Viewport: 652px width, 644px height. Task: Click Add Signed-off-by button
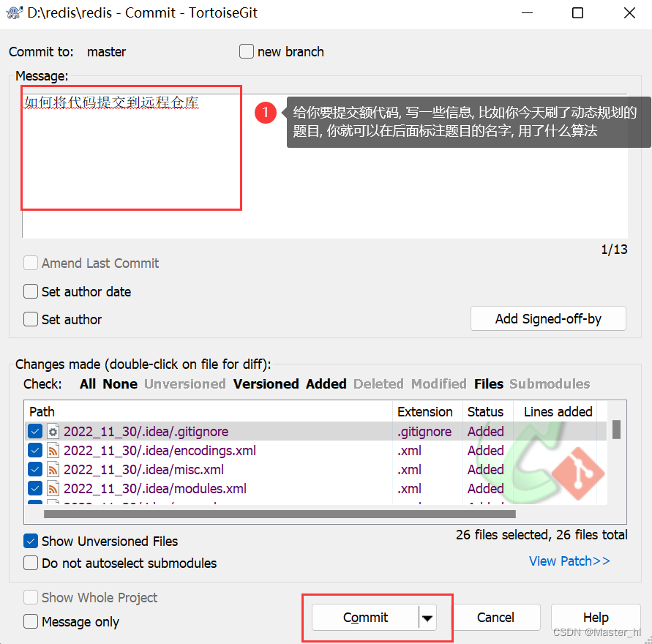(x=548, y=319)
